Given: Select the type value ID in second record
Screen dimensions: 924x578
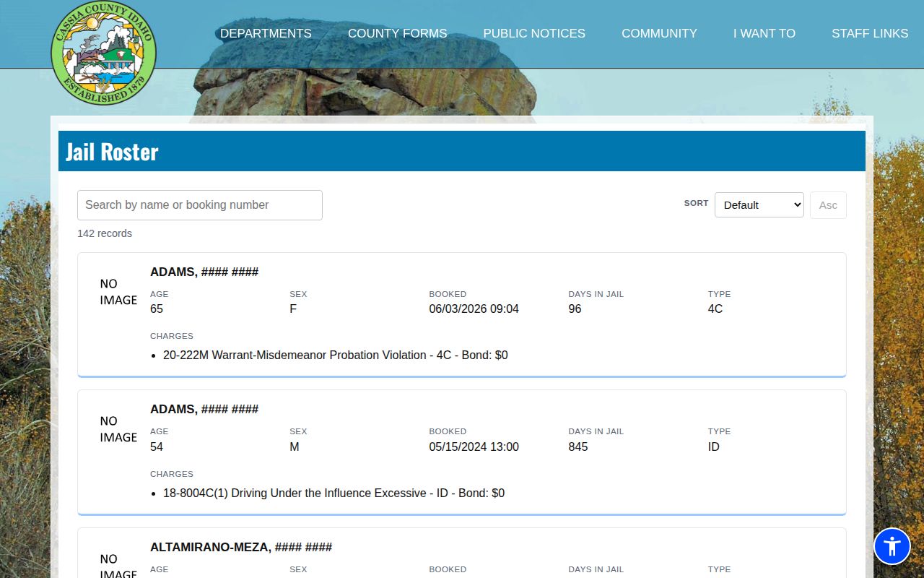Looking at the screenshot, I should click(713, 447).
